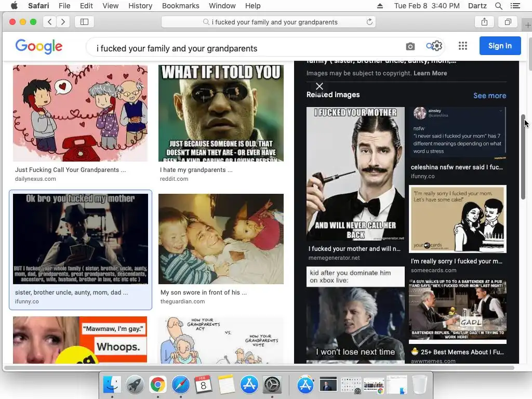Open Notification Center list icon
Image resolution: width=532 pixels, height=399 pixels.
click(515, 6)
